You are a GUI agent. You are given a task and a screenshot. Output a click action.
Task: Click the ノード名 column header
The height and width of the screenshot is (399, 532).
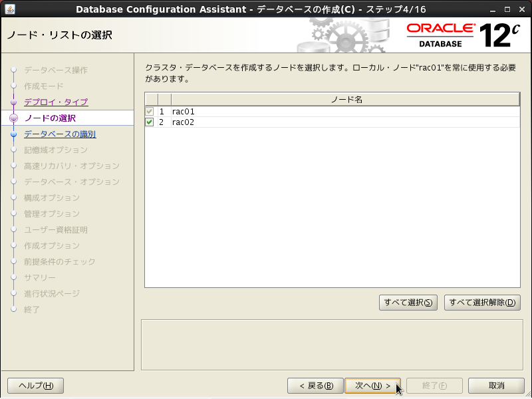tap(346, 99)
